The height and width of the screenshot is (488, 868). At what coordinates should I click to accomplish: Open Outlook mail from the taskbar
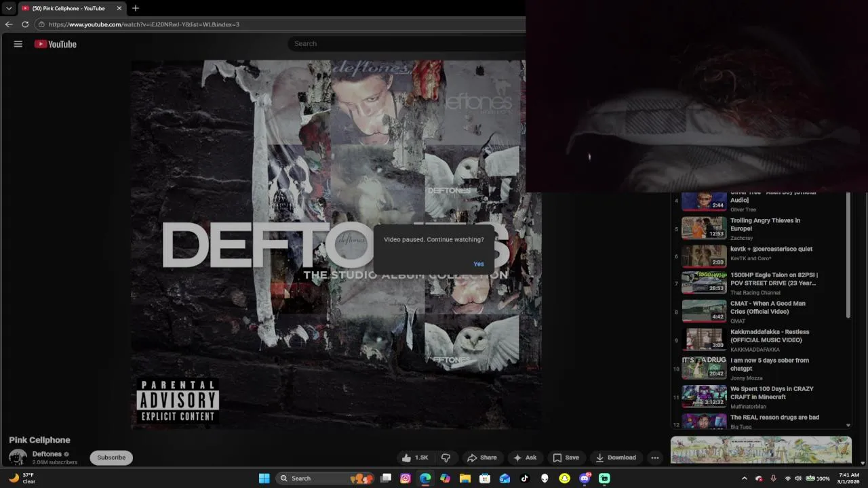[505, 479]
